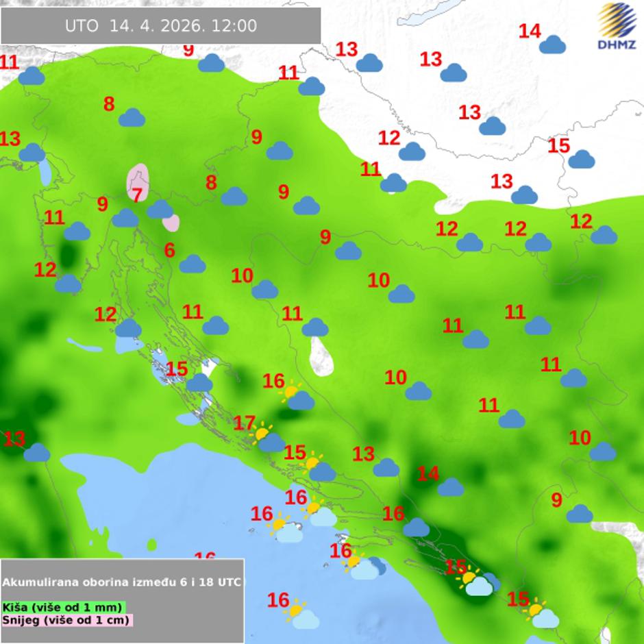Click the small pink snow patch below temperature 7
This screenshot has height=644, width=644.
pos(171,223)
